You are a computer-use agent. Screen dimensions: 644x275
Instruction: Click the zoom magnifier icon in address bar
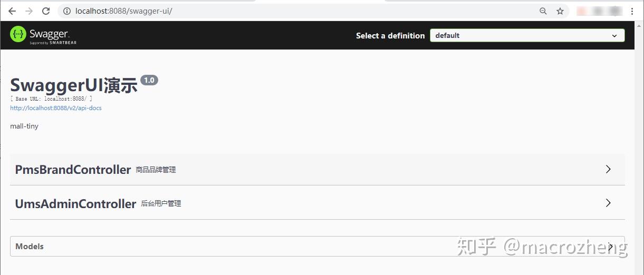tap(543, 11)
